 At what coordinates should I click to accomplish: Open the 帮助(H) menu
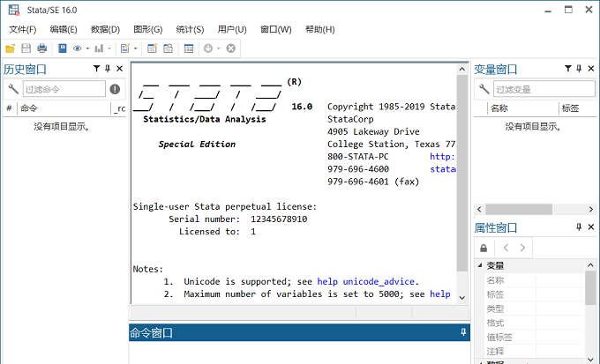(320, 29)
